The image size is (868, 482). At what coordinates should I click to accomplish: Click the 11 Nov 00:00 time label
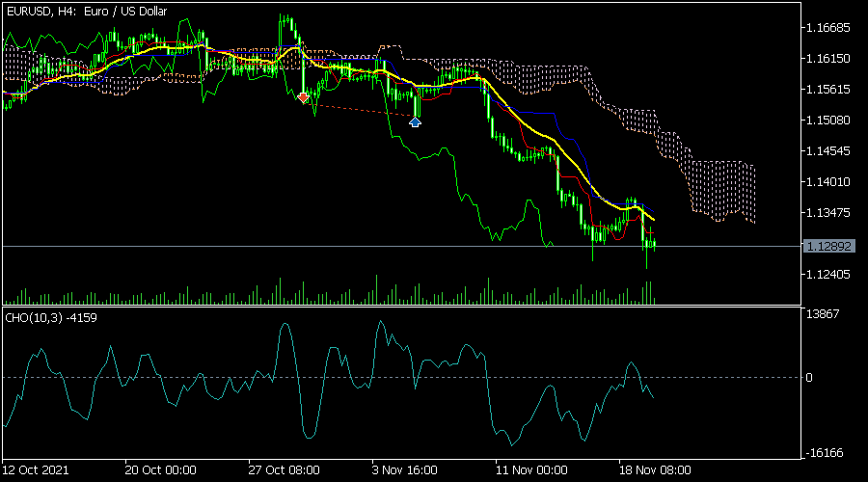531,470
